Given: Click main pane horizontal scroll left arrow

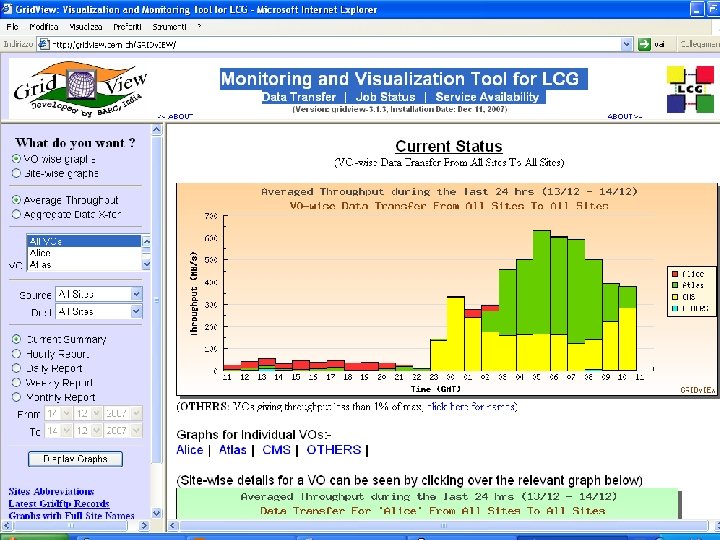Looking at the screenshot, I should tap(174, 525).
